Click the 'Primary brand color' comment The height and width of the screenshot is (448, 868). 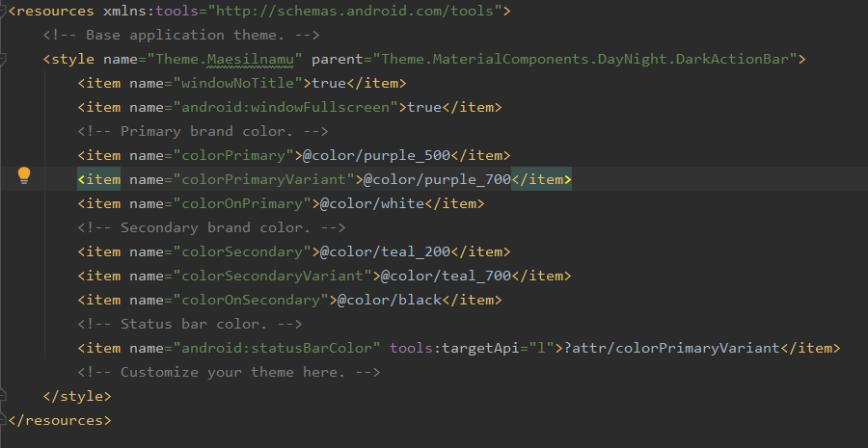pos(203,132)
